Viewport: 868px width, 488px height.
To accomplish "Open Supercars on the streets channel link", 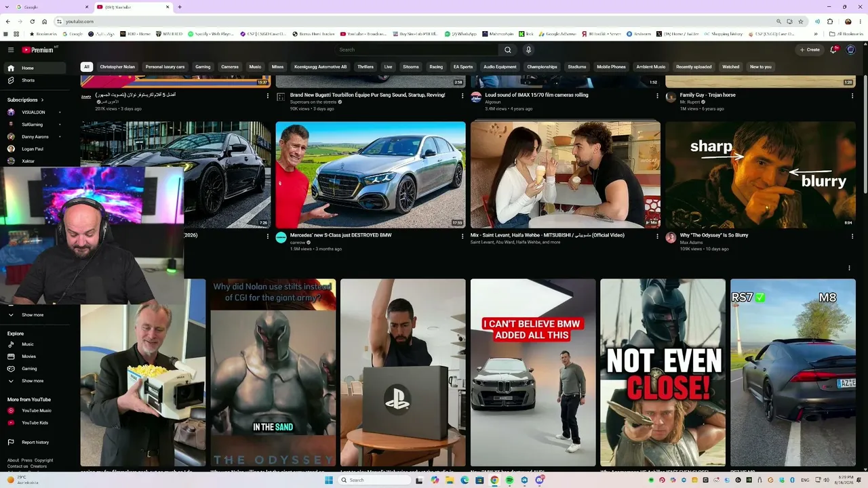I will [314, 102].
